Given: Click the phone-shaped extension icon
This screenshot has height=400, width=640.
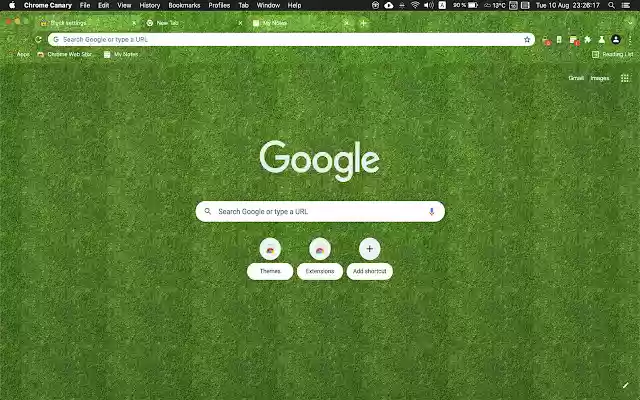Looking at the screenshot, I should click(x=559, y=40).
